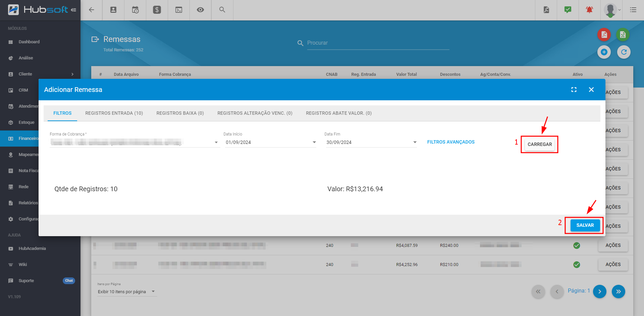
Task: Click the Descontos column header
Action: (450, 74)
